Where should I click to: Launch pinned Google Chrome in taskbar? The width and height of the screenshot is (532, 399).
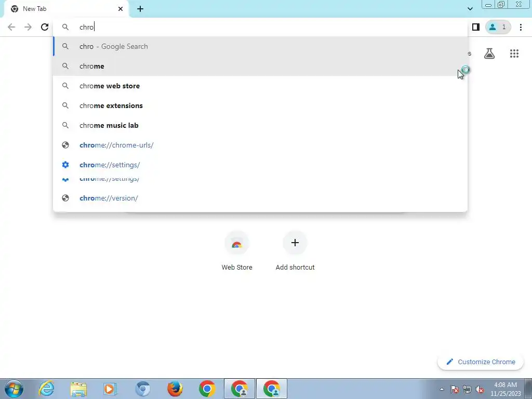tap(207, 389)
